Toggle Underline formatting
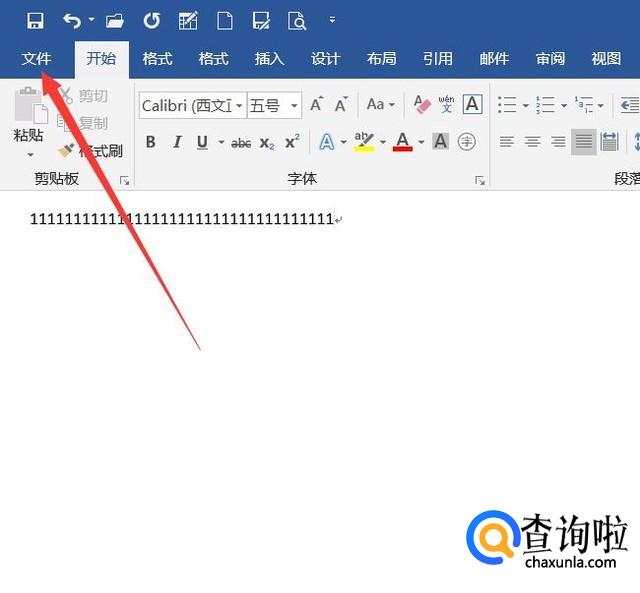The image size is (640, 593). (202, 142)
